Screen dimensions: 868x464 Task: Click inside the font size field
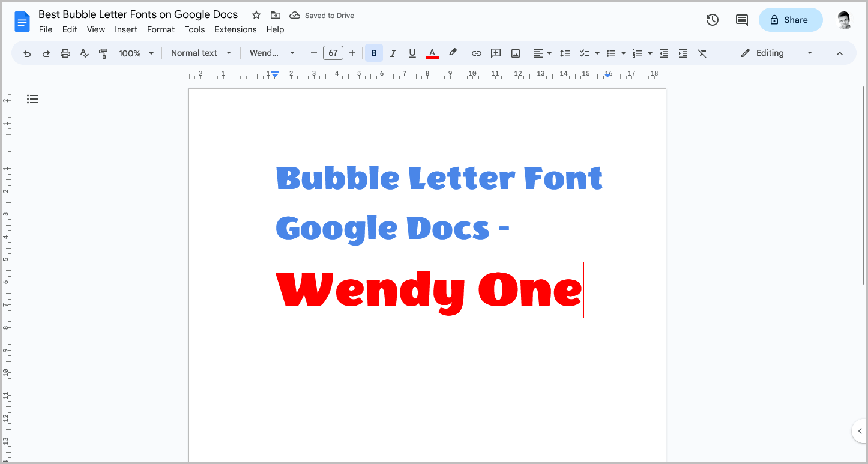coord(333,53)
